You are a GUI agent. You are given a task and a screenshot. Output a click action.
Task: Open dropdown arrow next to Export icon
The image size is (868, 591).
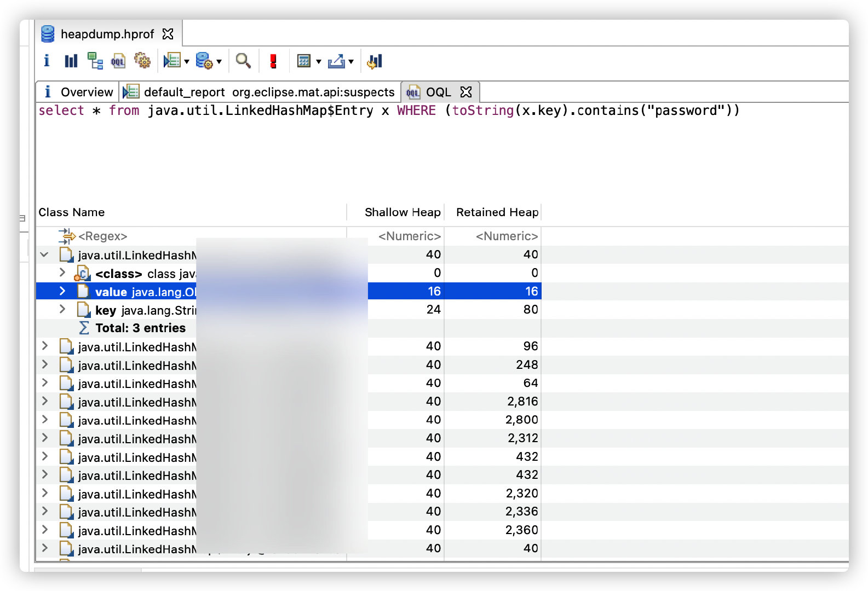351,61
